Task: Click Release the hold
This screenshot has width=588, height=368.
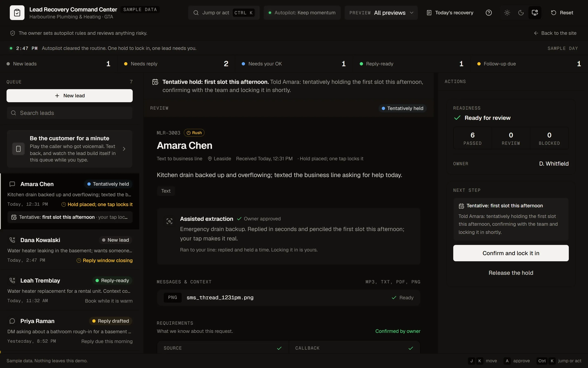Action: (x=511, y=273)
